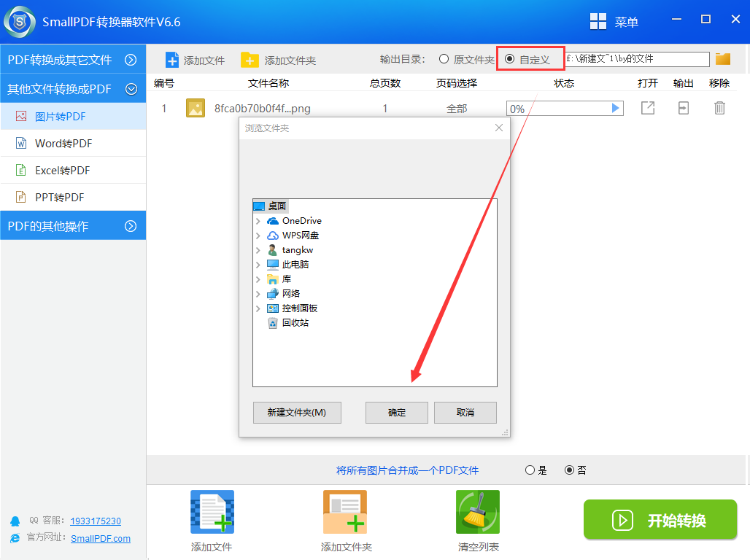
Task: Select the 图片转PDF icon in sidebar
Action: (x=21, y=116)
